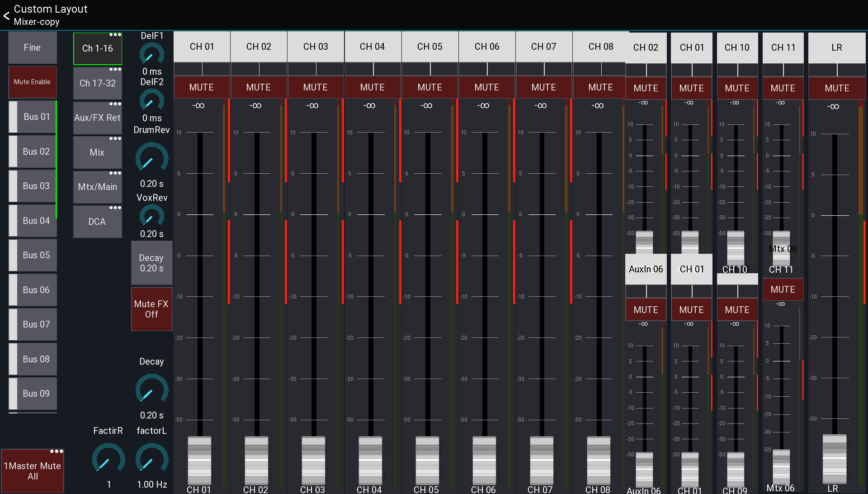Image resolution: width=868 pixels, height=494 pixels.
Task: Select the Ch 17-32 layer
Action: click(98, 83)
